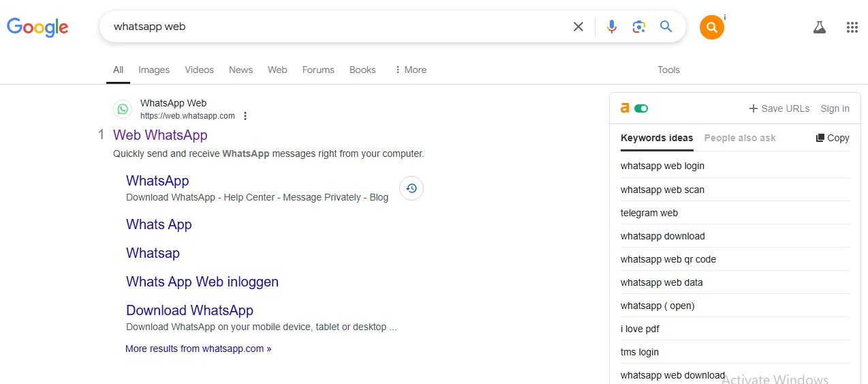Open the Whats App sitelink

159,224
